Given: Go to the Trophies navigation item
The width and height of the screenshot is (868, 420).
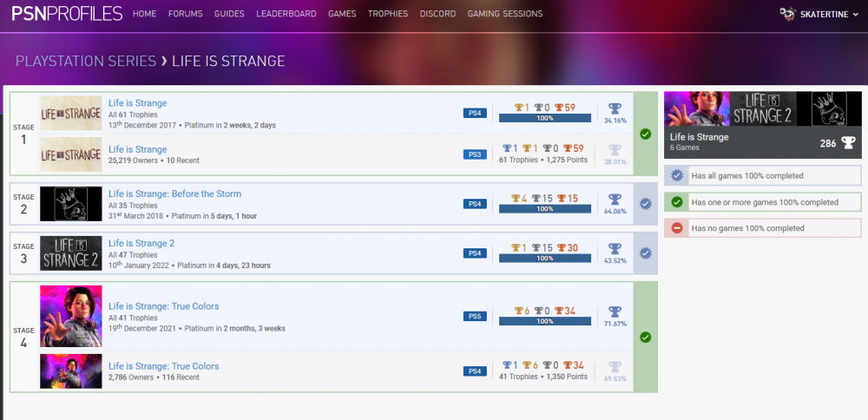Looking at the screenshot, I should [x=388, y=14].
